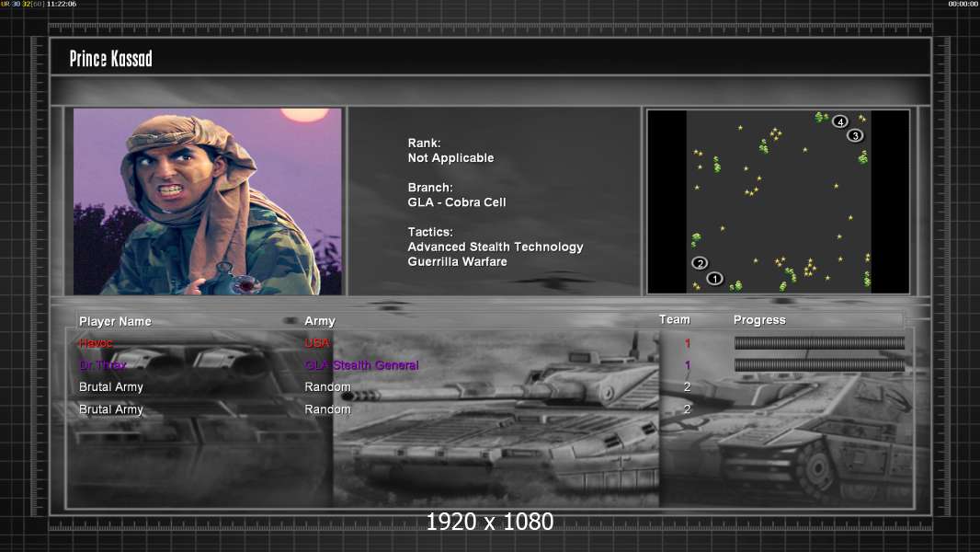Click the Prince Kassad title text
Image resolution: width=980 pixels, height=552 pixels.
tap(110, 59)
